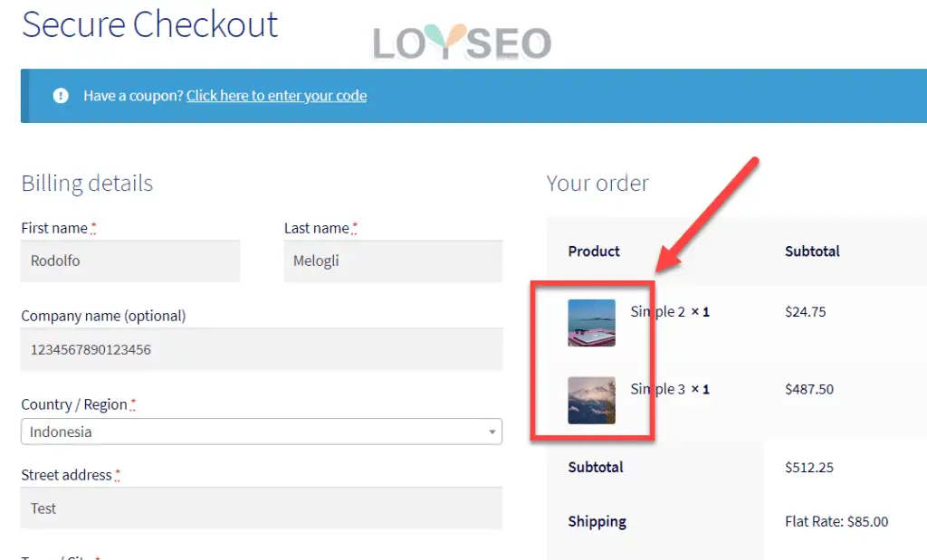Focus the Last name input field
Viewport: 927px width, 560px height.
[393, 261]
